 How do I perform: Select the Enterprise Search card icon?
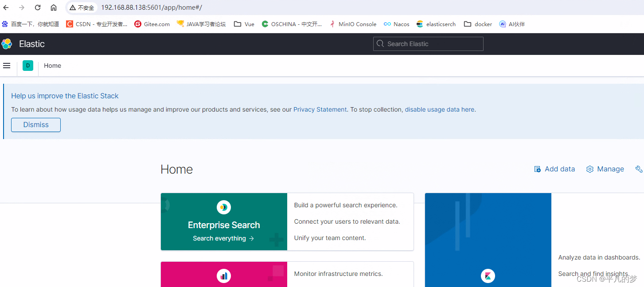click(223, 207)
